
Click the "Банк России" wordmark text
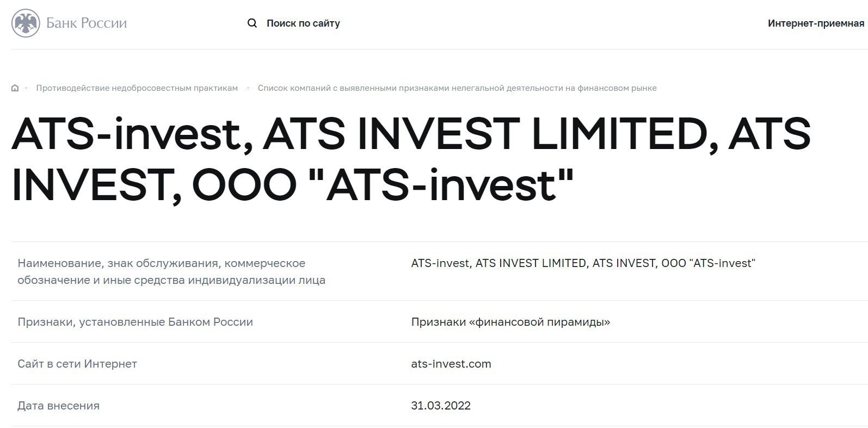(x=87, y=23)
